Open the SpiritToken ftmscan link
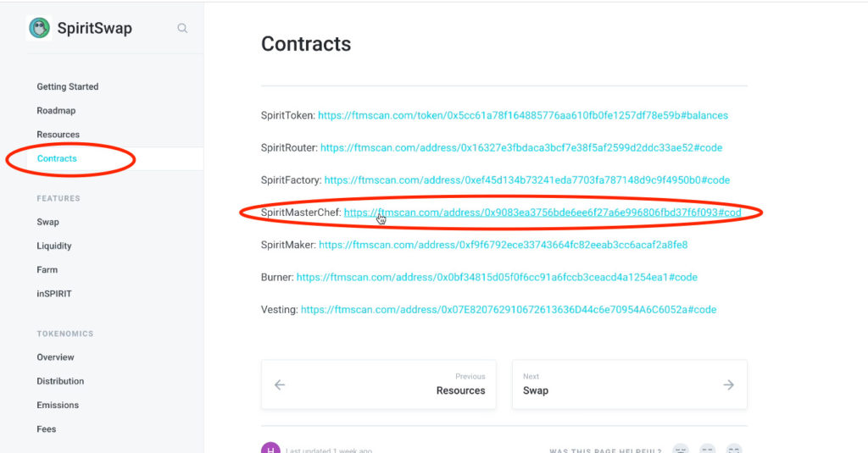868x453 pixels. click(x=522, y=116)
